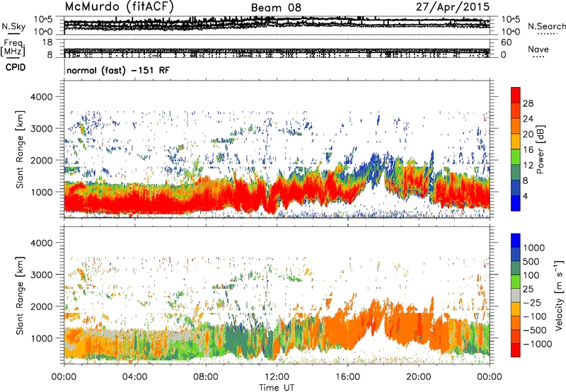Click the Power [dB] colorbar label

540,149
